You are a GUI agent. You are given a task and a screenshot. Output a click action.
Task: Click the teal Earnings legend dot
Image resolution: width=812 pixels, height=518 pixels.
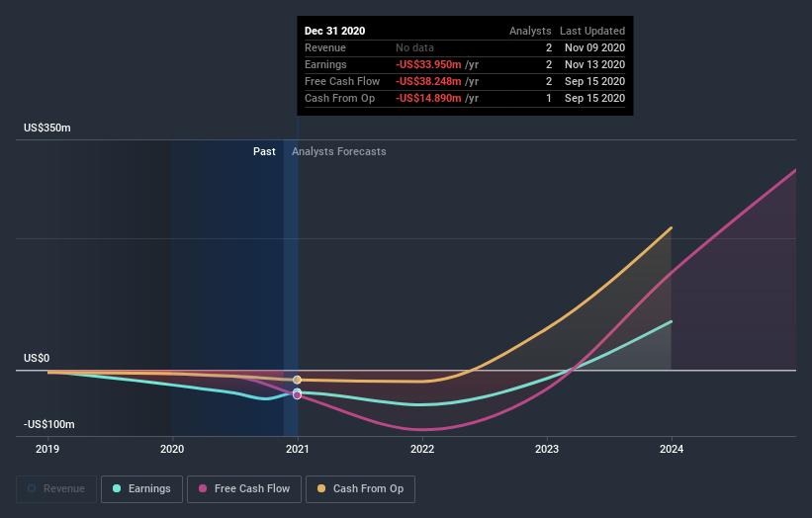pyautogui.click(x=117, y=488)
